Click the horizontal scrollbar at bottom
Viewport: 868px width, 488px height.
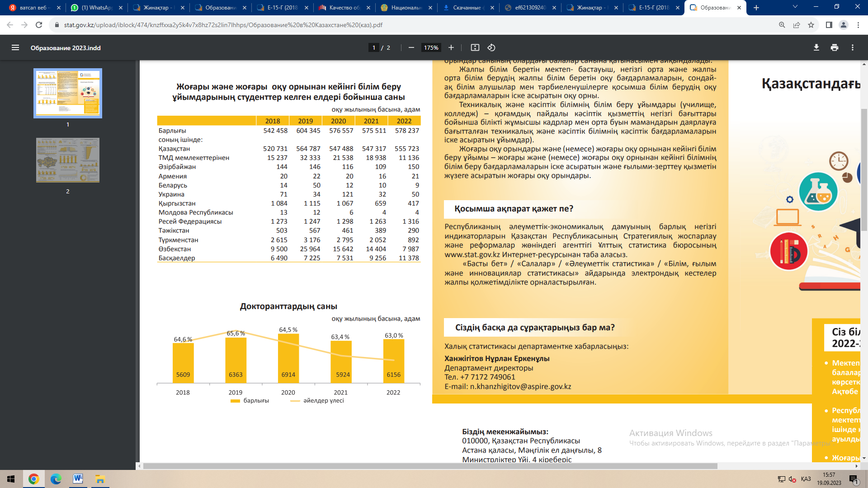(x=429, y=466)
